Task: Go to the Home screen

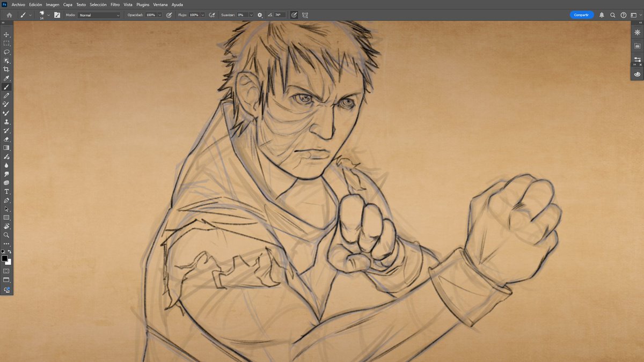Action: pyautogui.click(x=9, y=15)
